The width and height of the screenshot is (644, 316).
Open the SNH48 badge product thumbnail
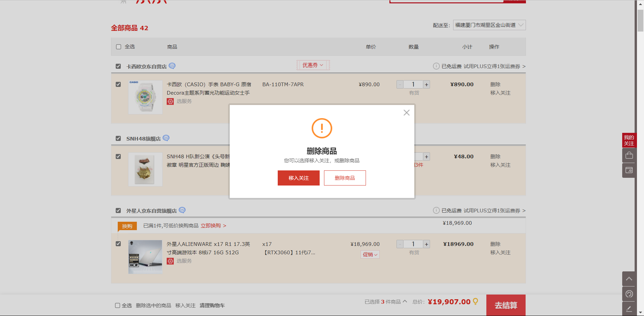click(145, 169)
